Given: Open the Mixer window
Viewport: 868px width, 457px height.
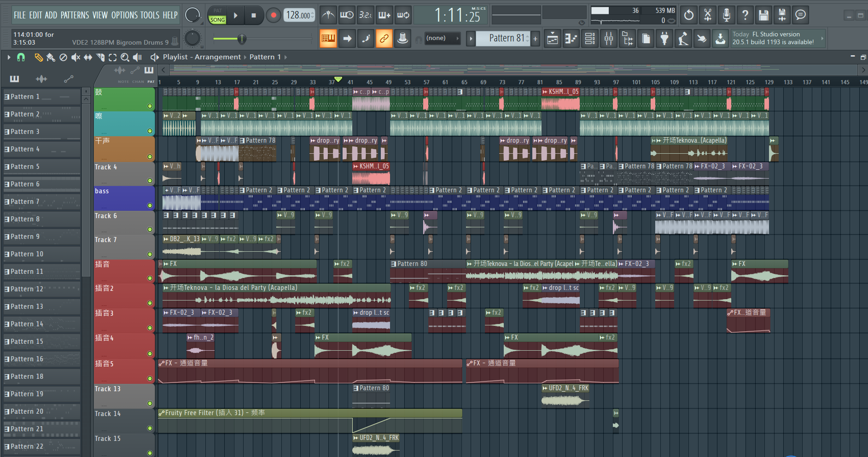Looking at the screenshot, I should [609, 39].
